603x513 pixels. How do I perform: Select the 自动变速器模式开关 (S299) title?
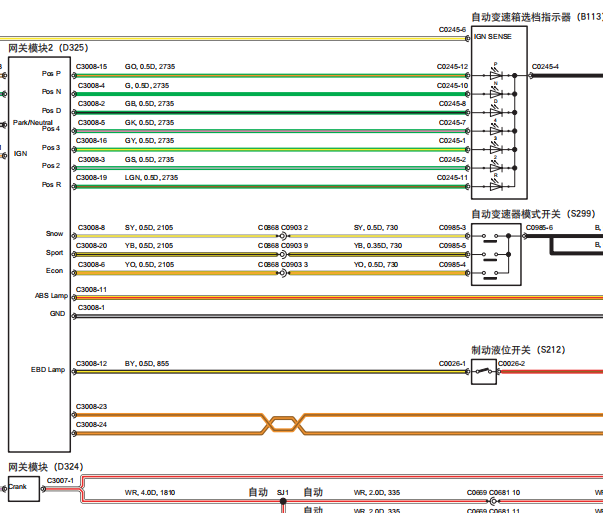[x=533, y=214]
